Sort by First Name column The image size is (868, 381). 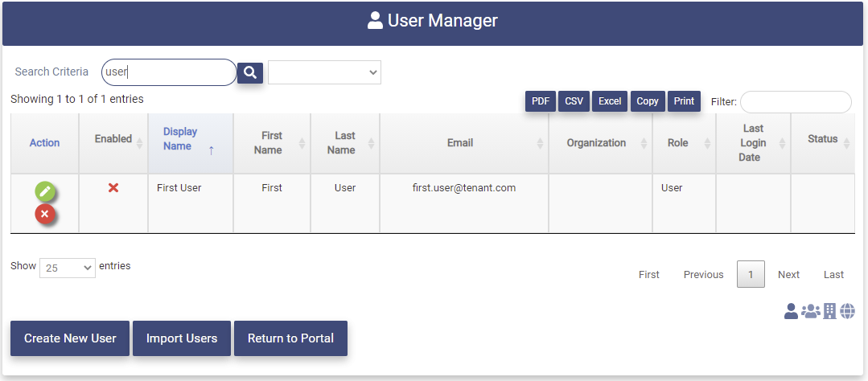pyautogui.click(x=272, y=142)
